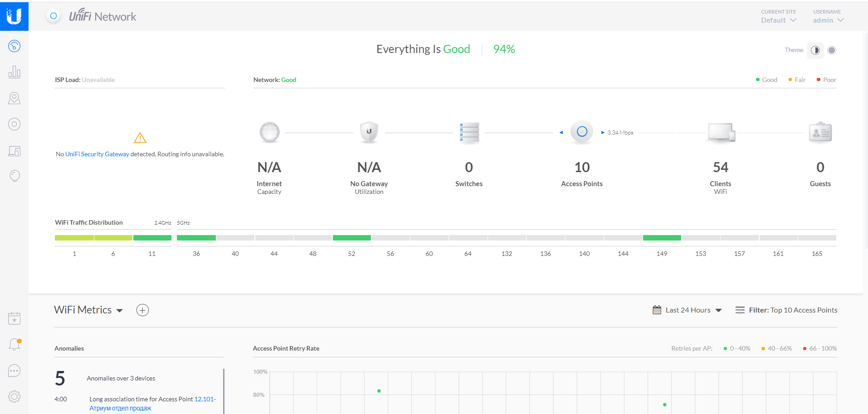The height and width of the screenshot is (414, 868).
Task: Click the filter lines icon
Action: tap(740, 310)
